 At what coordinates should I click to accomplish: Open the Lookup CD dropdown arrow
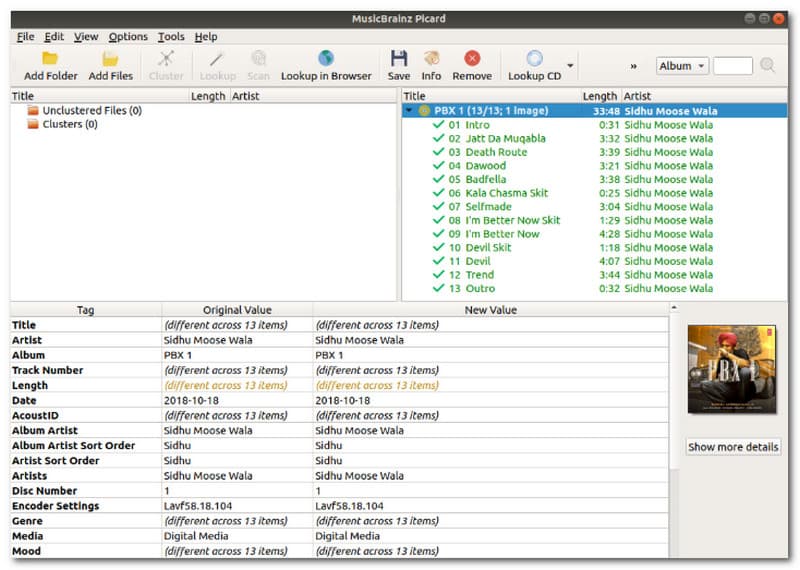570,65
